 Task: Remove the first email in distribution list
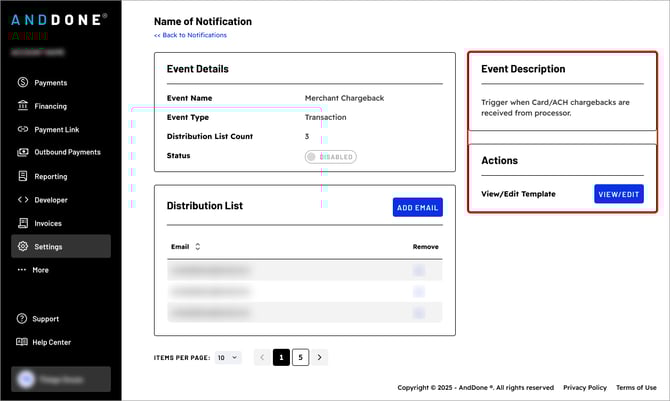419,270
